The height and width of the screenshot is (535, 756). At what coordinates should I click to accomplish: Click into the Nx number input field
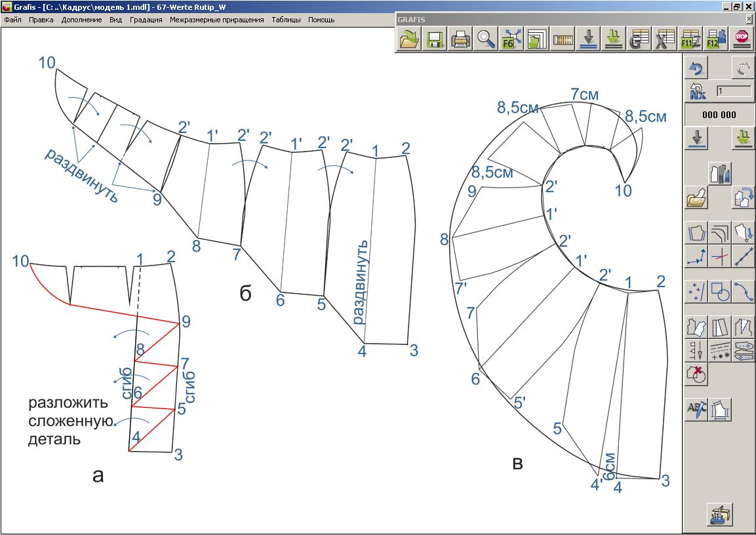point(734,91)
